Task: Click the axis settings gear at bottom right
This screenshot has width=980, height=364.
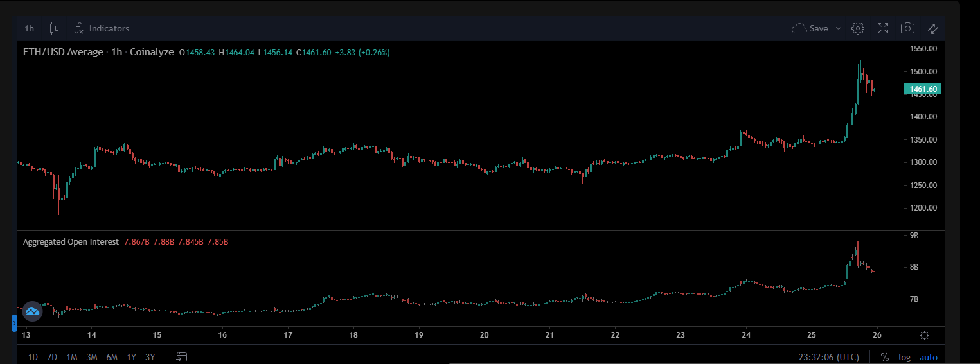Action: coord(924,335)
